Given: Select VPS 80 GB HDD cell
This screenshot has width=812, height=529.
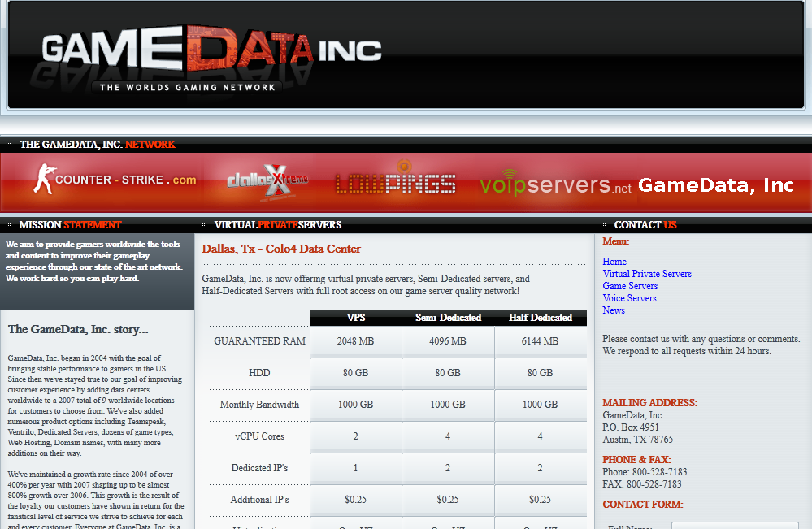Looking at the screenshot, I should pos(356,373).
